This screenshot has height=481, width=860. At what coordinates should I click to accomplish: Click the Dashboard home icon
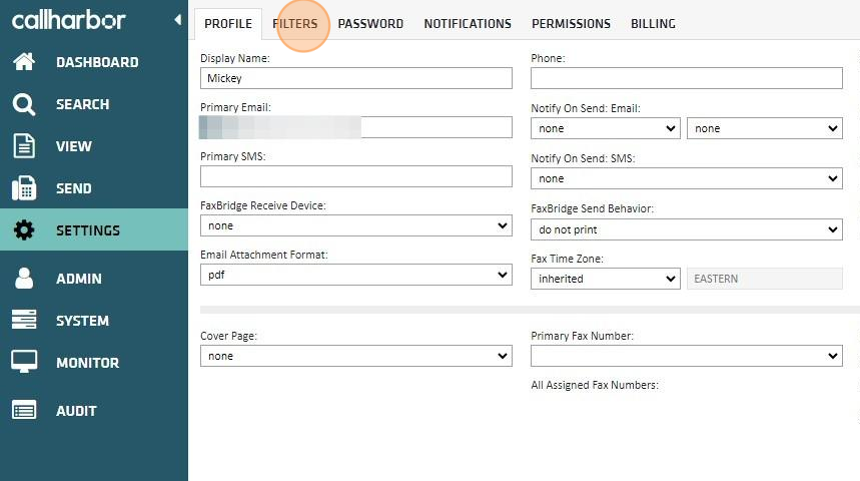pos(24,62)
